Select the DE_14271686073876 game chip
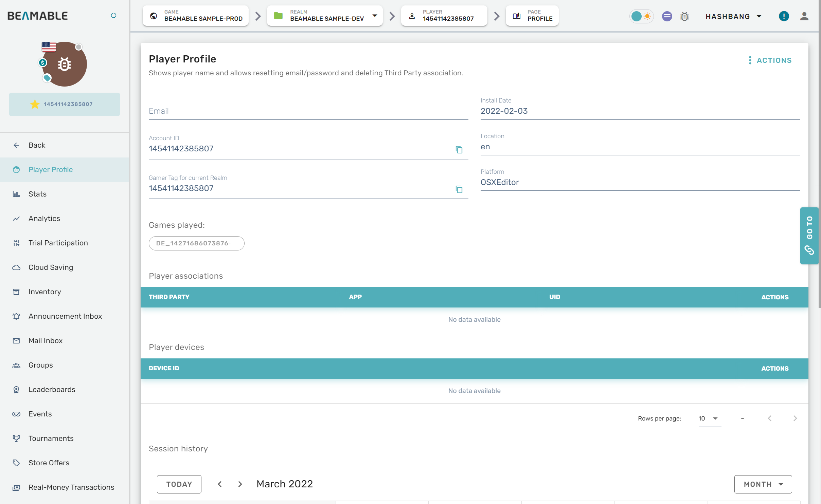The width and height of the screenshot is (821, 504). [196, 243]
